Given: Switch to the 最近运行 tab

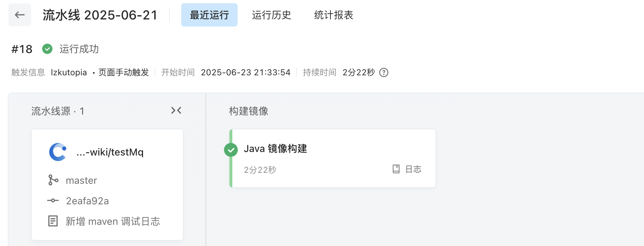Looking at the screenshot, I should click(x=209, y=15).
